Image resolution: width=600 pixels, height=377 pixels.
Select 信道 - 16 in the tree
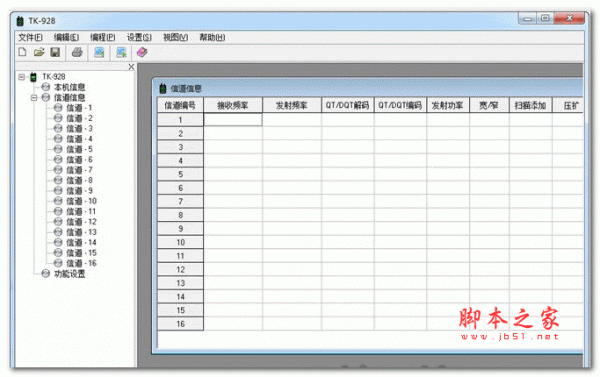click(x=81, y=263)
